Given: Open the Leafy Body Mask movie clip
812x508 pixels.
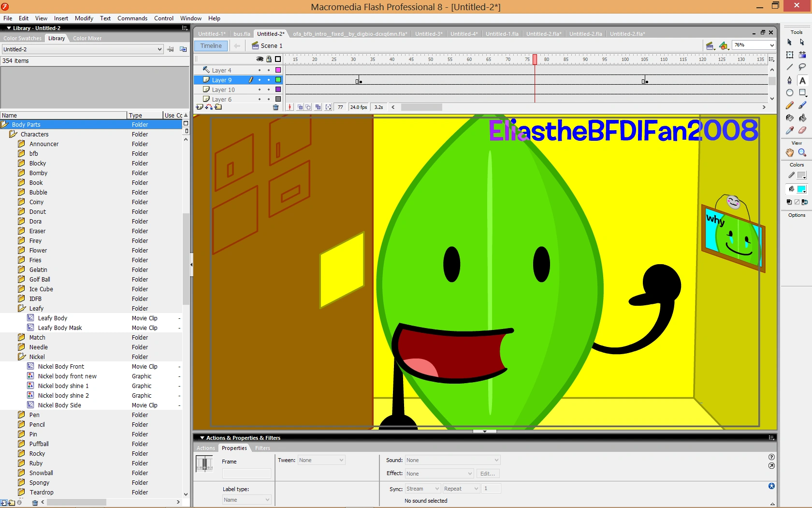Looking at the screenshot, I should tap(59, 328).
